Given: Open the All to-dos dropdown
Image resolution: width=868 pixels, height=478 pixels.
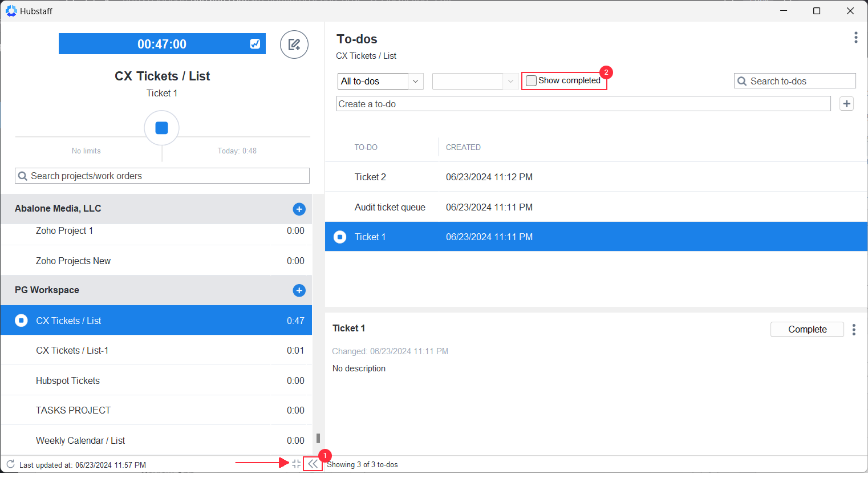Looking at the screenshot, I should pos(380,81).
